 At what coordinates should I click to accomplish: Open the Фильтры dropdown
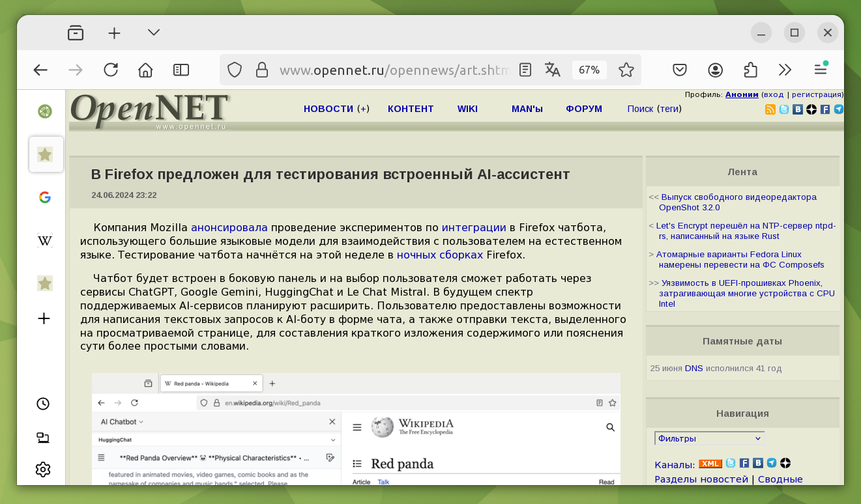click(709, 438)
